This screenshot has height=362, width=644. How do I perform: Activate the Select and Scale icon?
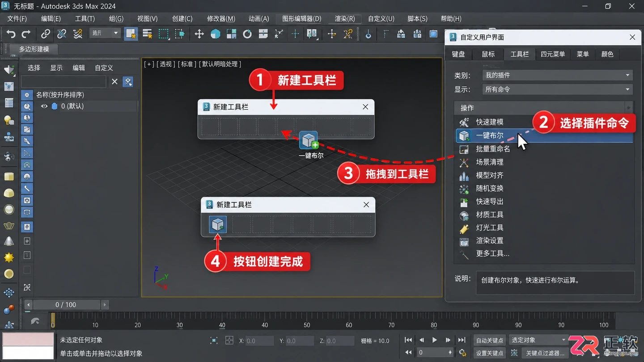point(231,34)
